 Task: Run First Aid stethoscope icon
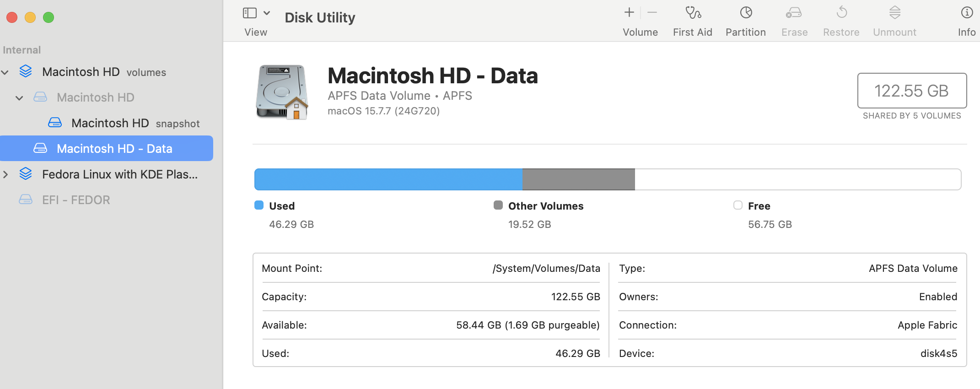coord(693,13)
